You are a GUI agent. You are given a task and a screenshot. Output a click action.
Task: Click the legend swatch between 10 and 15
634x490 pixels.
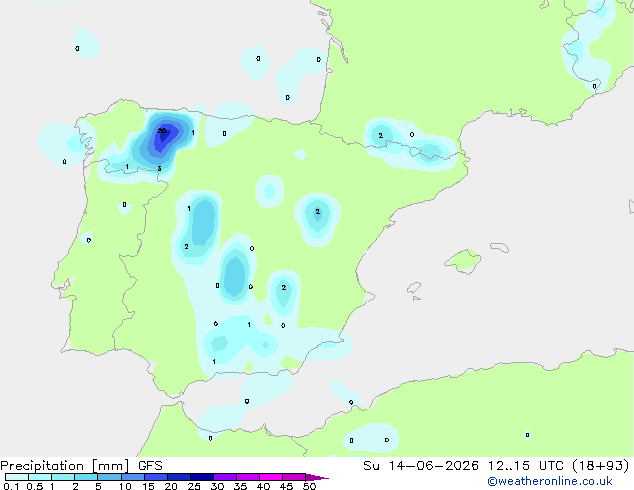click(x=133, y=477)
